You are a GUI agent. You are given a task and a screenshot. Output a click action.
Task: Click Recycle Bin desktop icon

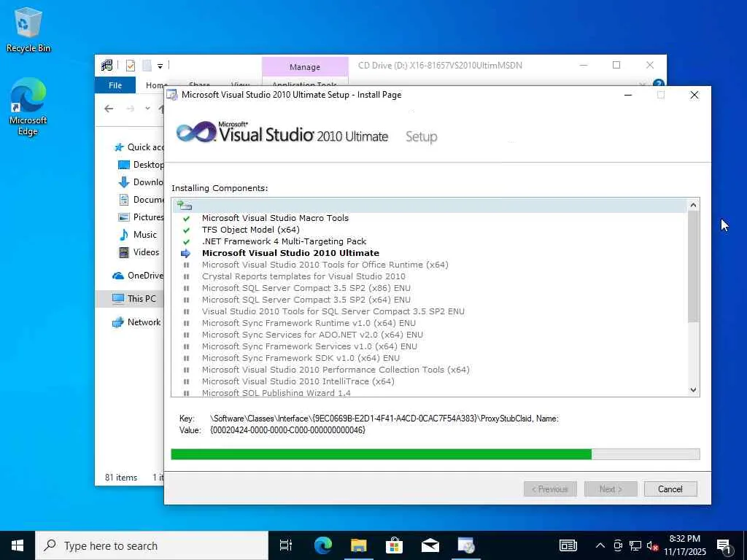pos(28,30)
